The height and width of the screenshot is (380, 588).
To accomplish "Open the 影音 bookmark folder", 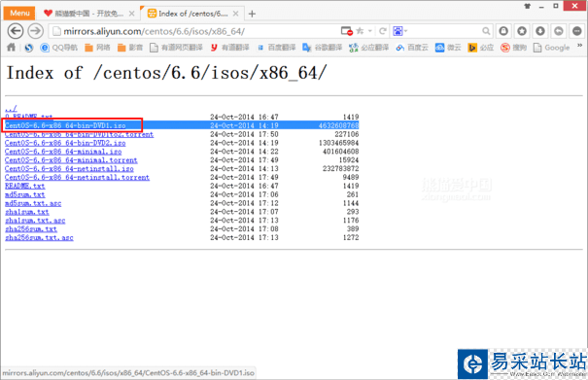I will coord(130,48).
